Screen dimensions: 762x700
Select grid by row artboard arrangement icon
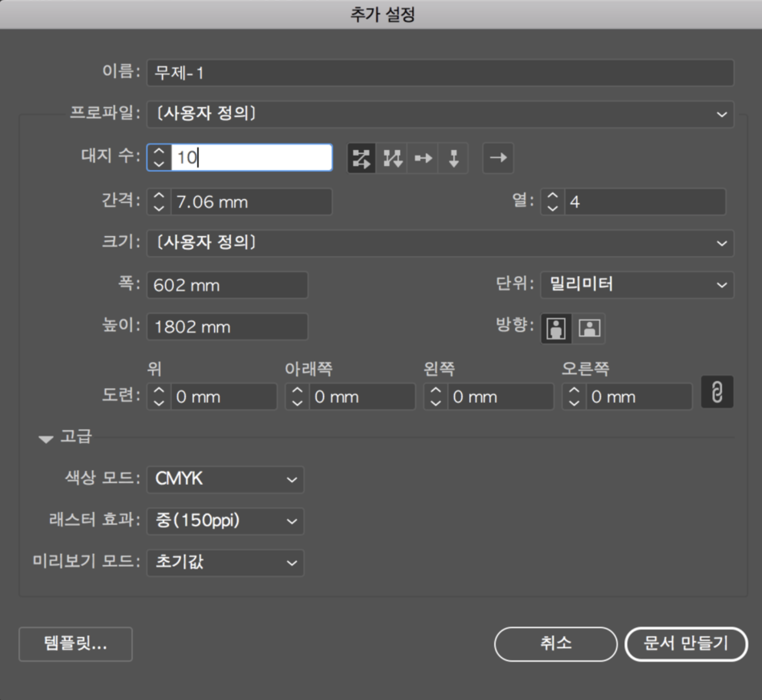click(361, 158)
